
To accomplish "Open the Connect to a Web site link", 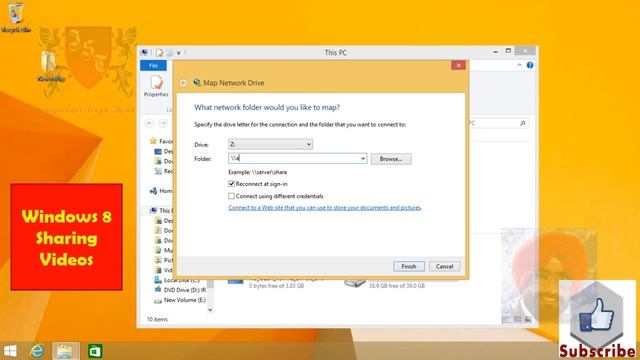I will [x=324, y=208].
